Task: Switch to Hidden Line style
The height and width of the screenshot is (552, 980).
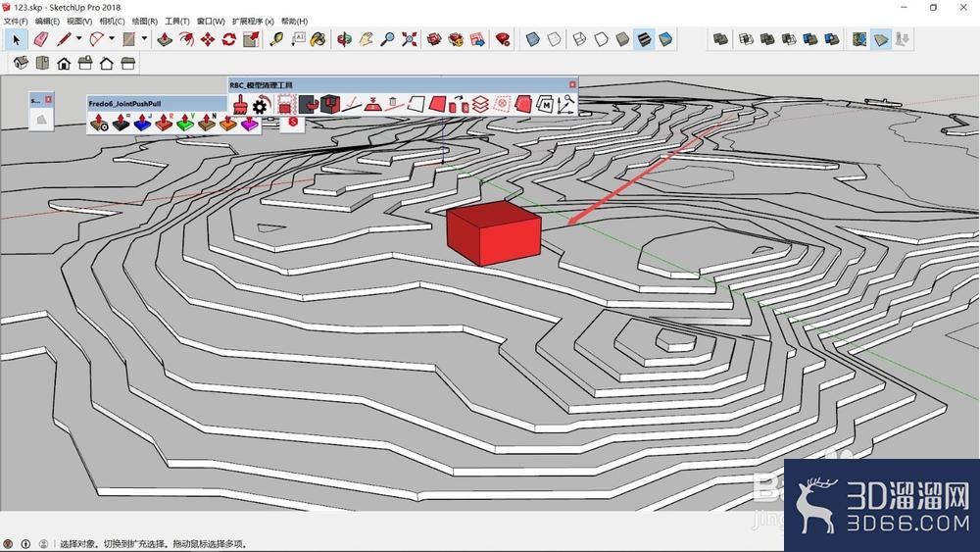Action: (602, 39)
